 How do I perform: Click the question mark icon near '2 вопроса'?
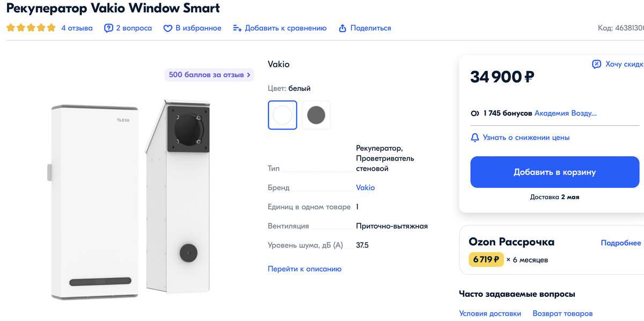click(108, 28)
